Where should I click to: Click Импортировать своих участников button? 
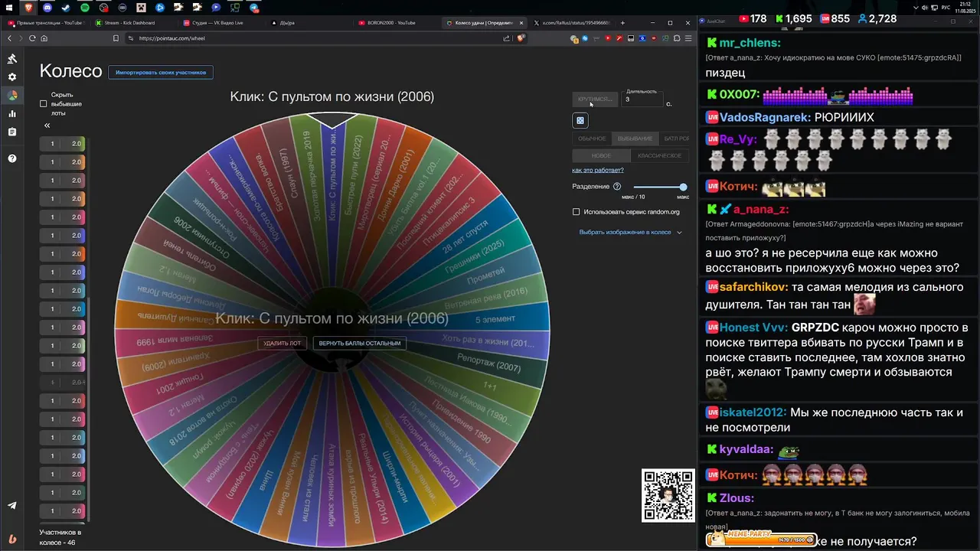(161, 73)
